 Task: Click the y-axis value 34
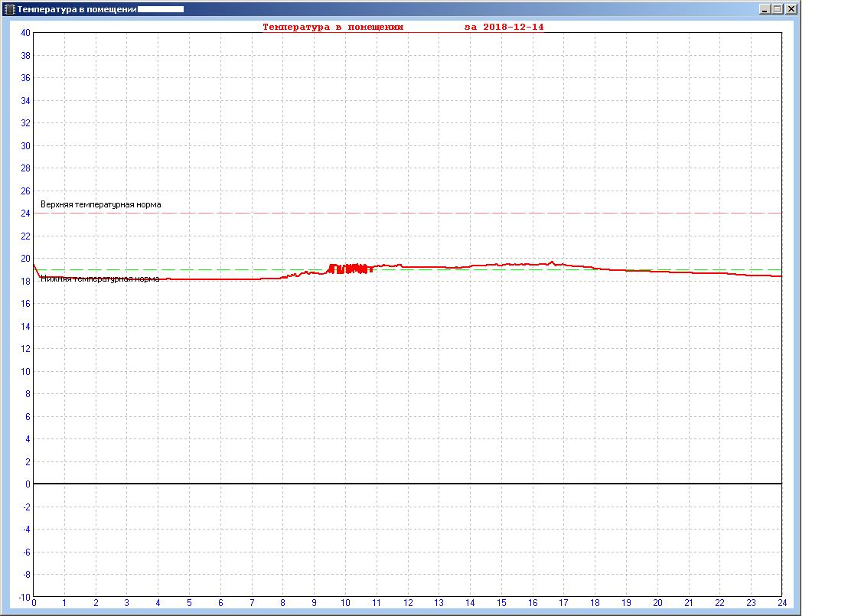coord(26,100)
